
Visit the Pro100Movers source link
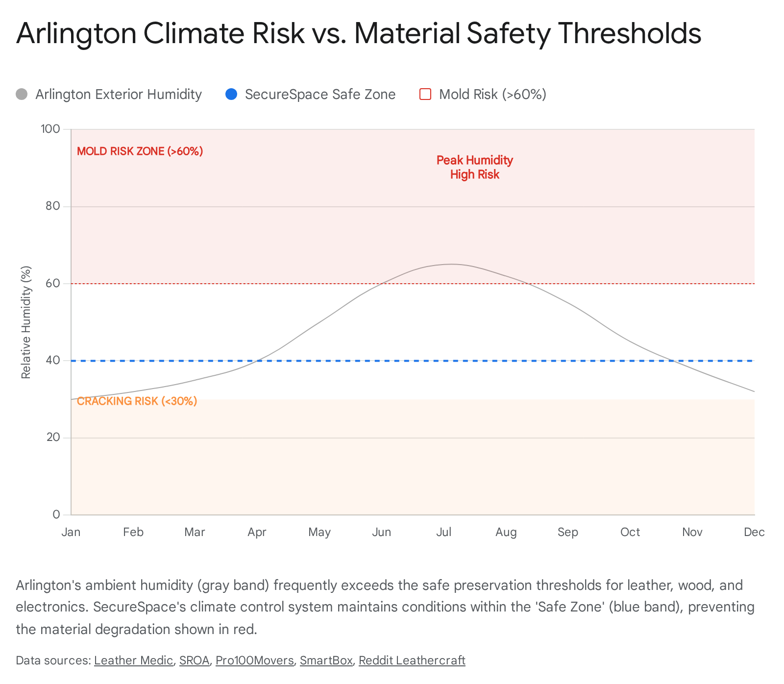(254, 660)
